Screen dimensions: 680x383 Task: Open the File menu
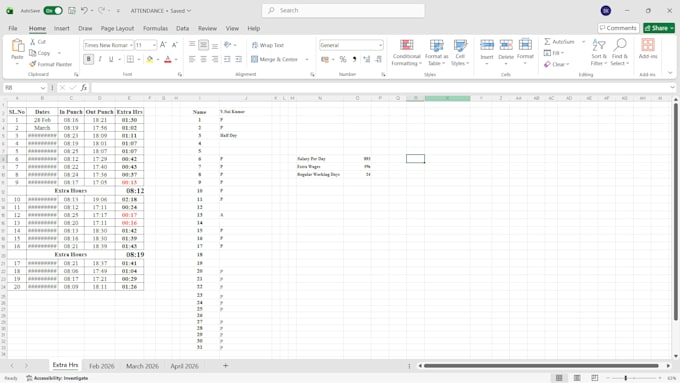point(13,28)
